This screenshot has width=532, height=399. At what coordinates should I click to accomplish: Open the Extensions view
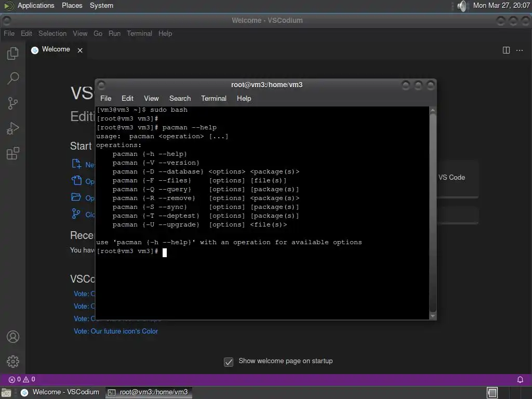13,153
